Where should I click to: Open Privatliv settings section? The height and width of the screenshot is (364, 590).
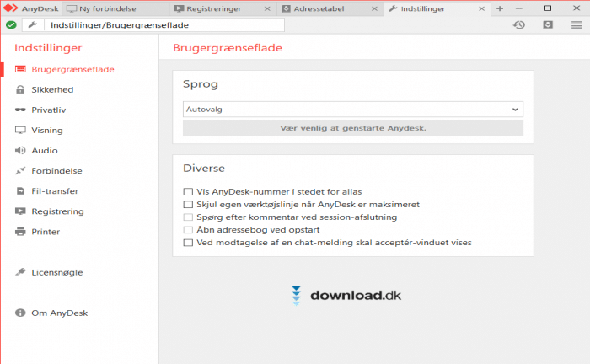point(49,110)
